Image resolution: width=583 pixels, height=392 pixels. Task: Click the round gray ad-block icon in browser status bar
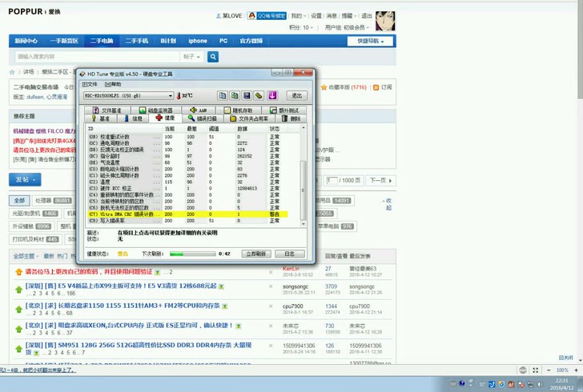523,370
